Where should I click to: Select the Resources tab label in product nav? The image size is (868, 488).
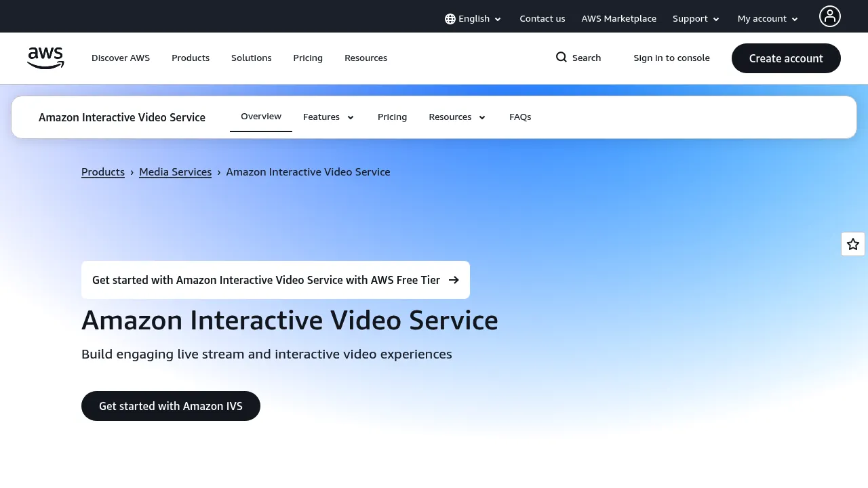coord(450,117)
